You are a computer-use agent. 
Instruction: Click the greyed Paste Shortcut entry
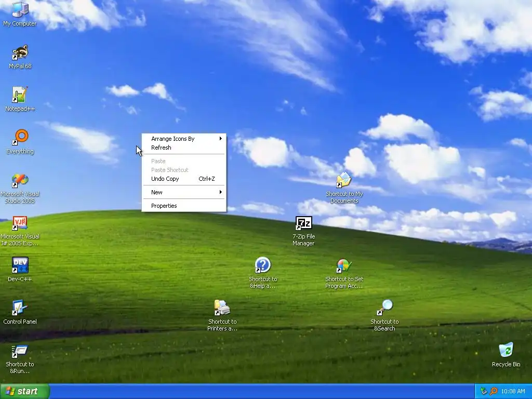click(184, 170)
